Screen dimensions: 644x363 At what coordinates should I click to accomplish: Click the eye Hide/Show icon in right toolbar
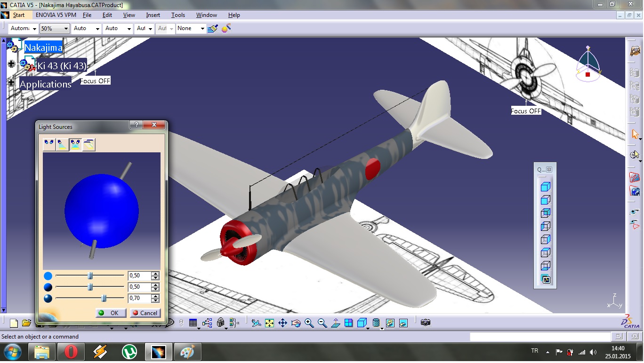pos(635,212)
